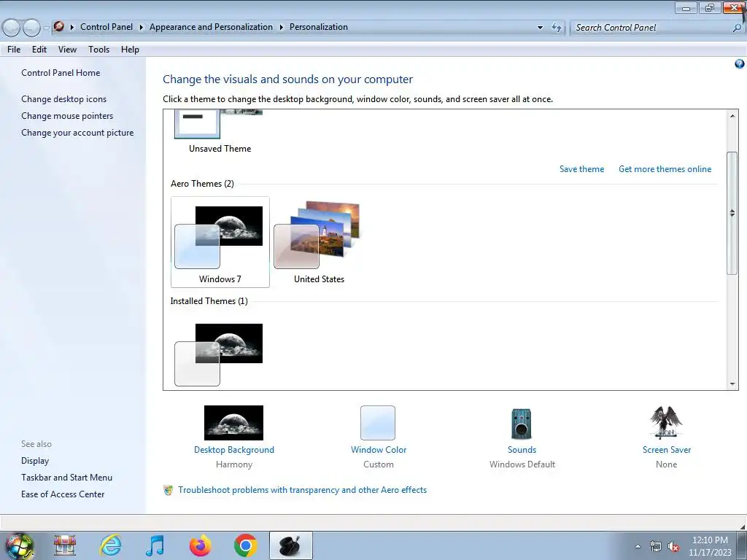This screenshot has height=560, width=747.
Task: Expand the breadcrumb arrow before Control Panel
Action: tap(72, 27)
